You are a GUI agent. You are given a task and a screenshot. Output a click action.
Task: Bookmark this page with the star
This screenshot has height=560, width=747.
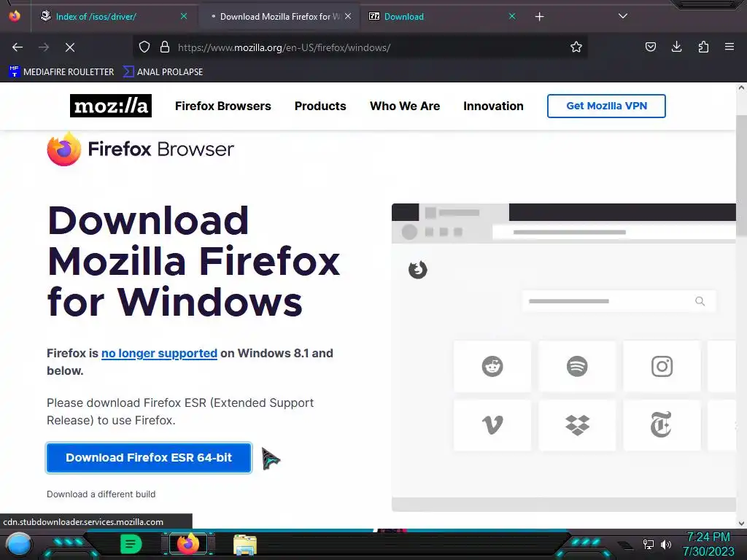pyautogui.click(x=576, y=47)
